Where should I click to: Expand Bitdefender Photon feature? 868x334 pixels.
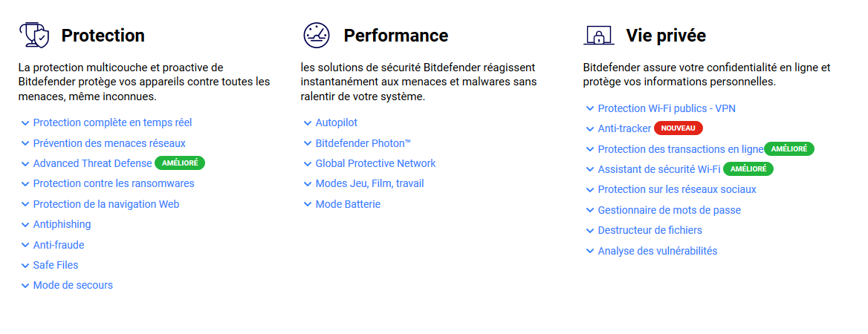[363, 143]
